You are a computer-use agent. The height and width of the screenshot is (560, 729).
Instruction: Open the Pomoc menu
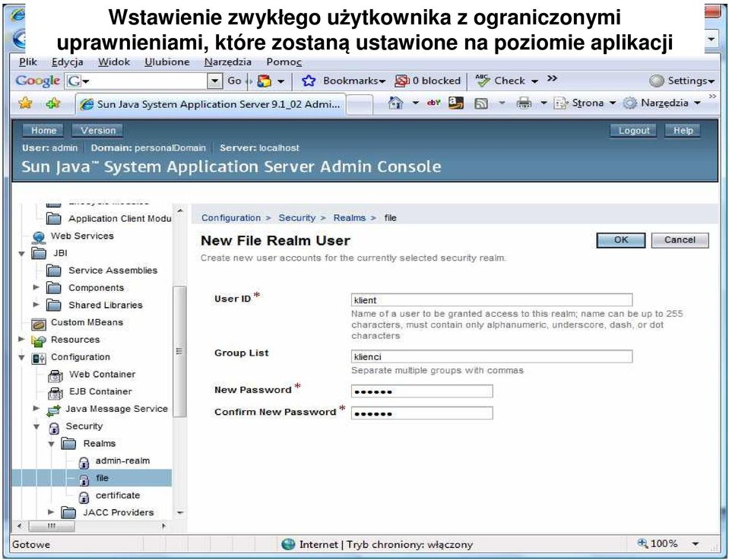(284, 62)
